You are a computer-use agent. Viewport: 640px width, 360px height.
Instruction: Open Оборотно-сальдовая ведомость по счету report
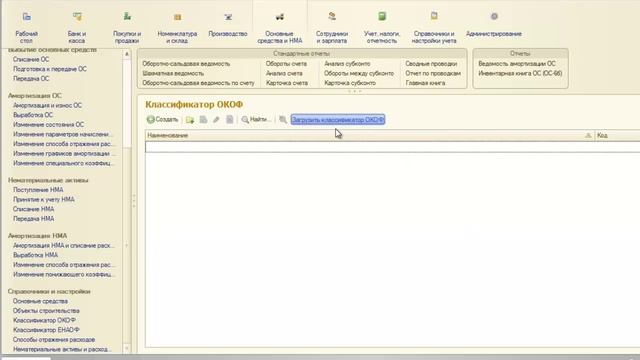click(198, 83)
